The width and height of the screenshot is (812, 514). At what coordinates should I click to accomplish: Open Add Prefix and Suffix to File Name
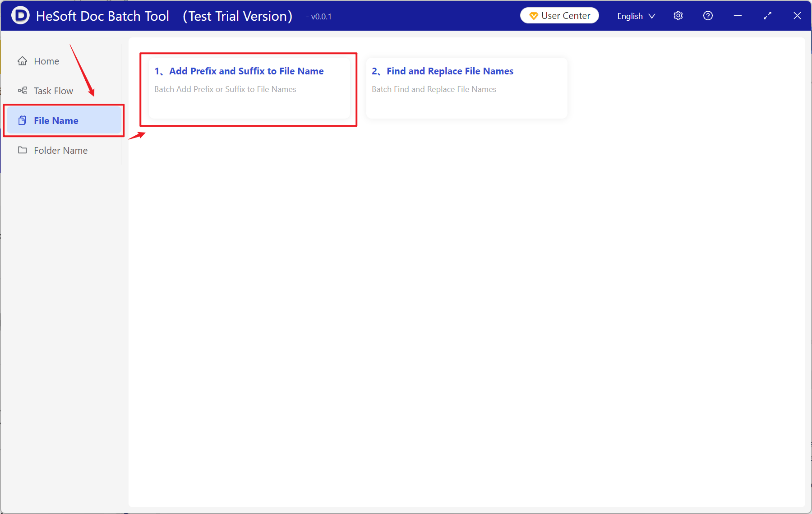pos(249,88)
